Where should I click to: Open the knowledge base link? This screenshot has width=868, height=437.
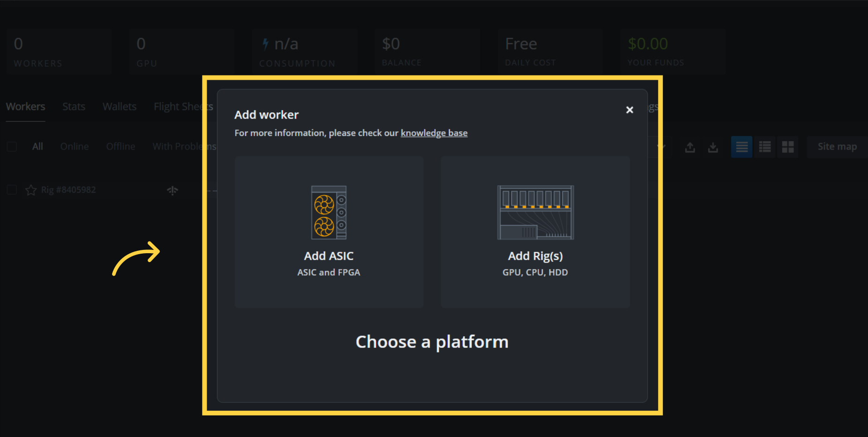tap(434, 133)
